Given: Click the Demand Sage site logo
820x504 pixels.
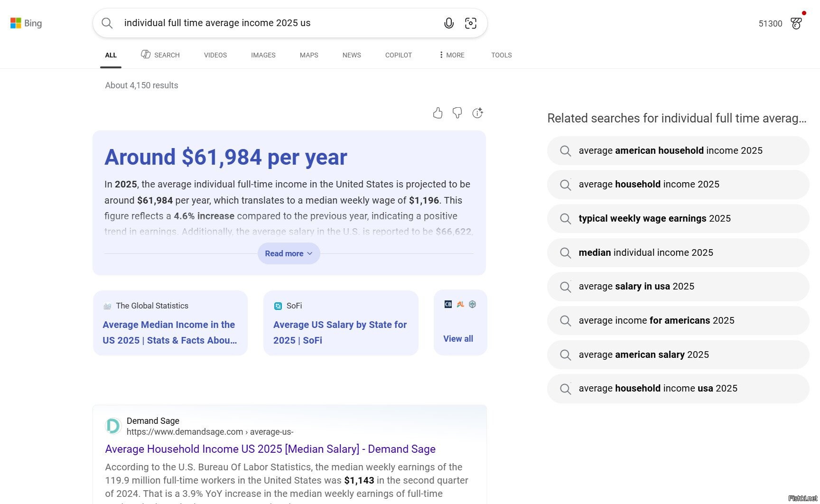Looking at the screenshot, I should (x=113, y=426).
